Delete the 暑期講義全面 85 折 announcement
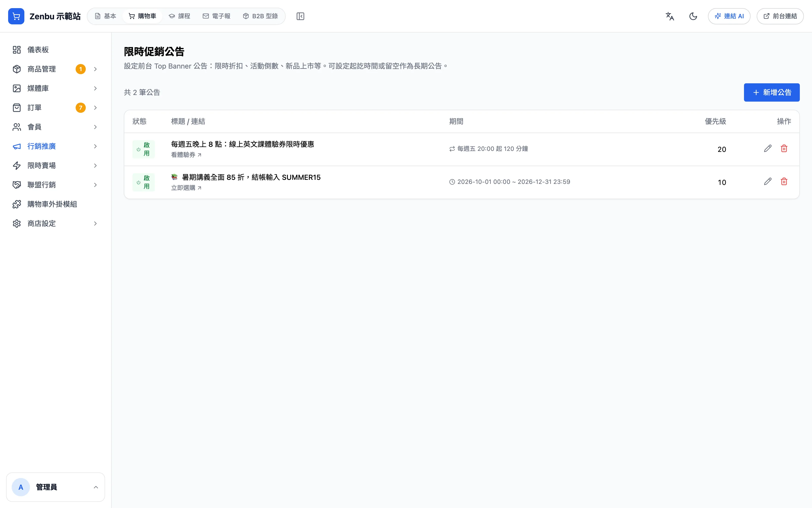The height and width of the screenshot is (508, 812). pyautogui.click(x=784, y=181)
